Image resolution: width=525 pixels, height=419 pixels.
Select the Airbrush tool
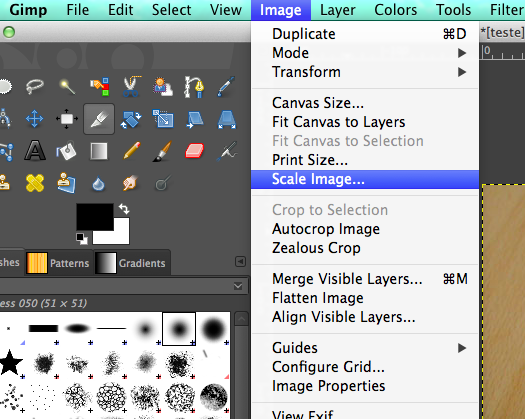227,151
